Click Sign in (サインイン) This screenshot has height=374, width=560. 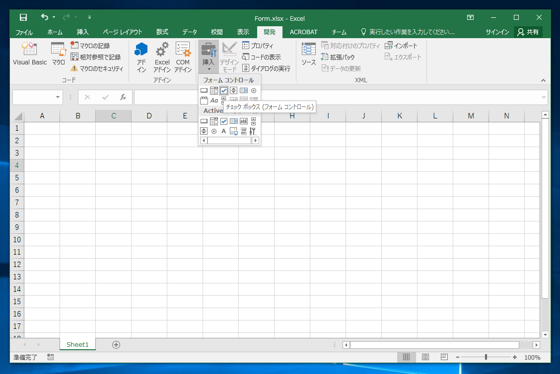[x=497, y=32]
